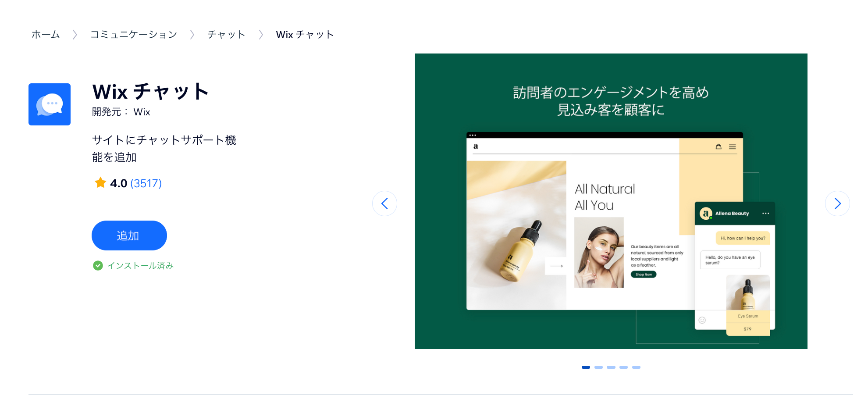Viewport: 868px width, 414px height.
Task: Click the 開発元： Wix developer text
Action: [x=121, y=112]
